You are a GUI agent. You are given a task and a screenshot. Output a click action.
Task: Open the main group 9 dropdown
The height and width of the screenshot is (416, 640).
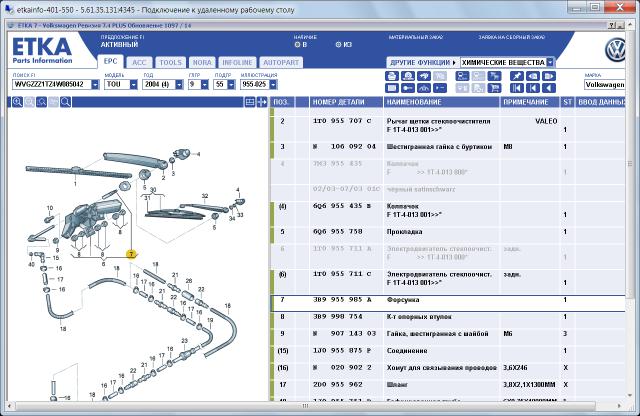click(205, 85)
